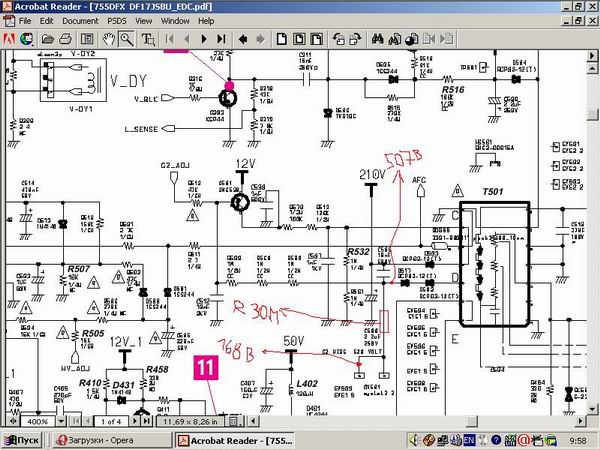Click vertical scrollbar up arrow

[x=592, y=68]
